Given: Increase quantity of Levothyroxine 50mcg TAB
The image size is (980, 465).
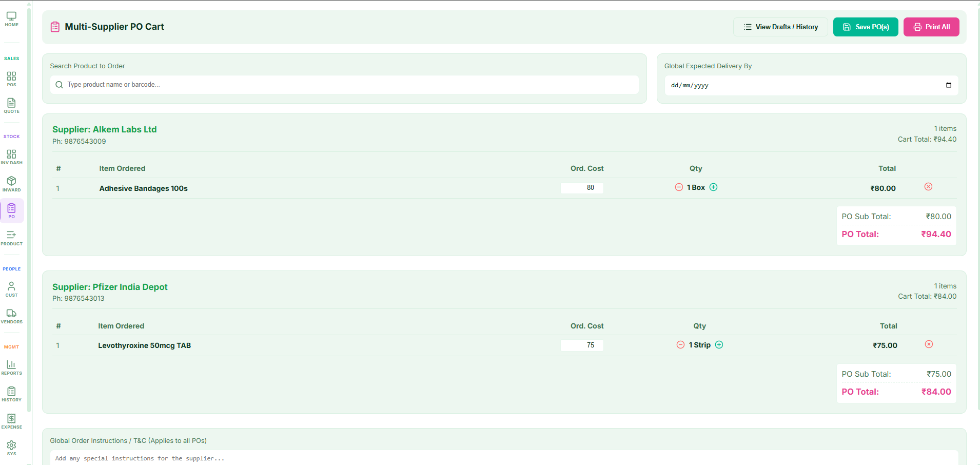Looking at the screenshot, I should tap(719, 345).
